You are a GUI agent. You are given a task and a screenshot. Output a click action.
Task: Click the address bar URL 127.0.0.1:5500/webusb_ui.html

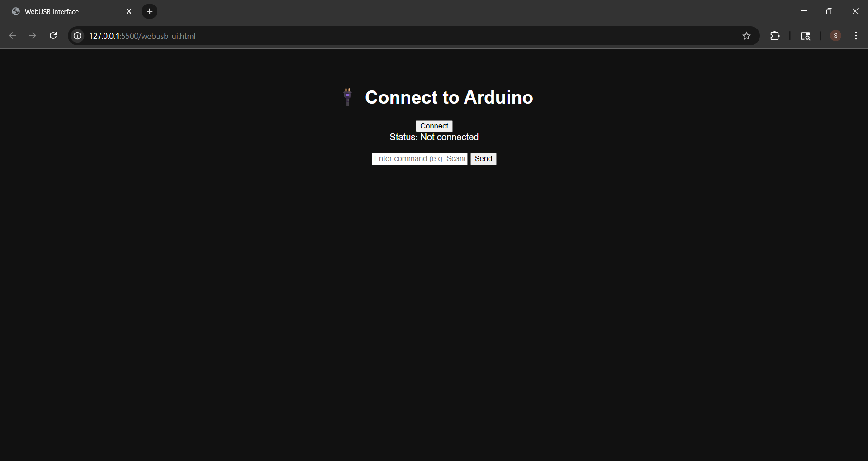tap(142, 36)
